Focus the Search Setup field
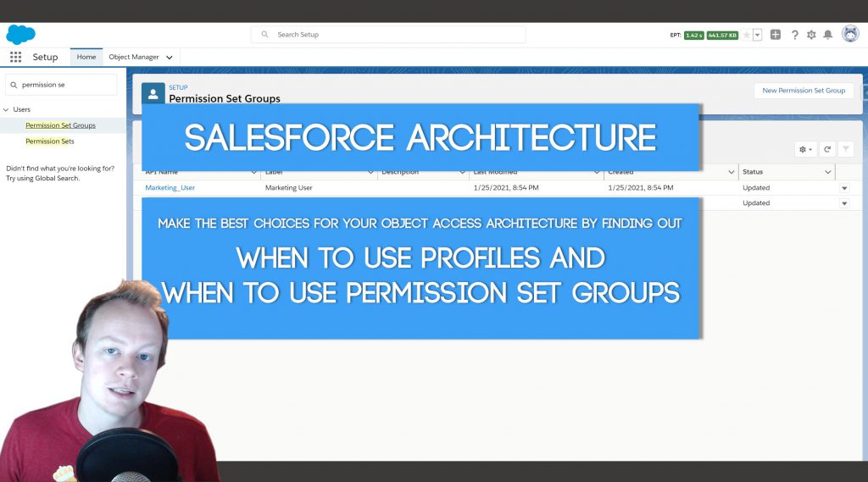 point(388,35)
